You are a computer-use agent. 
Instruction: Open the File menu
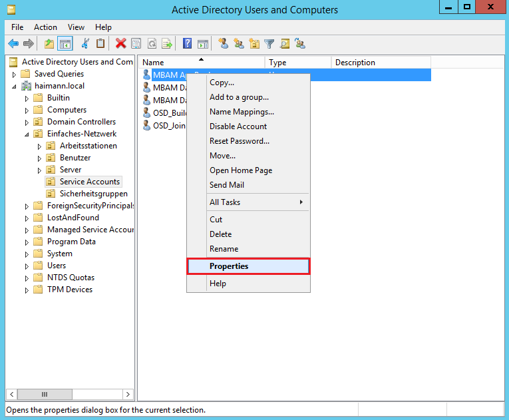(17, 27)
